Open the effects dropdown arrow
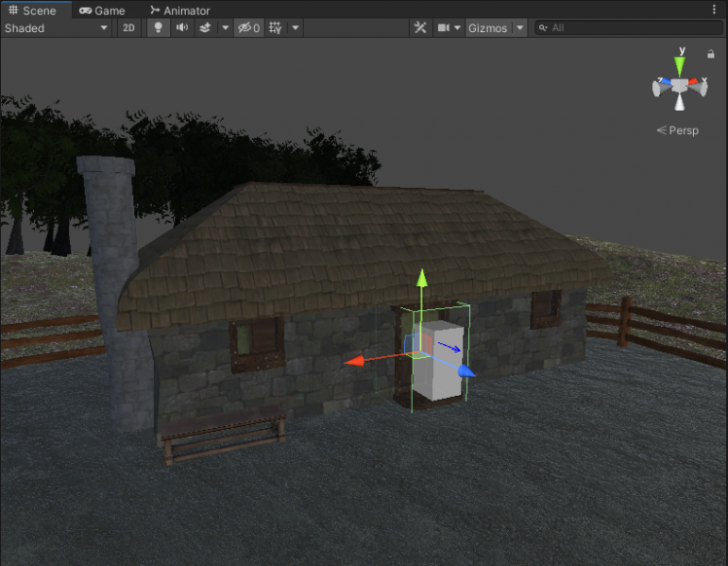 tap(225, 27)
